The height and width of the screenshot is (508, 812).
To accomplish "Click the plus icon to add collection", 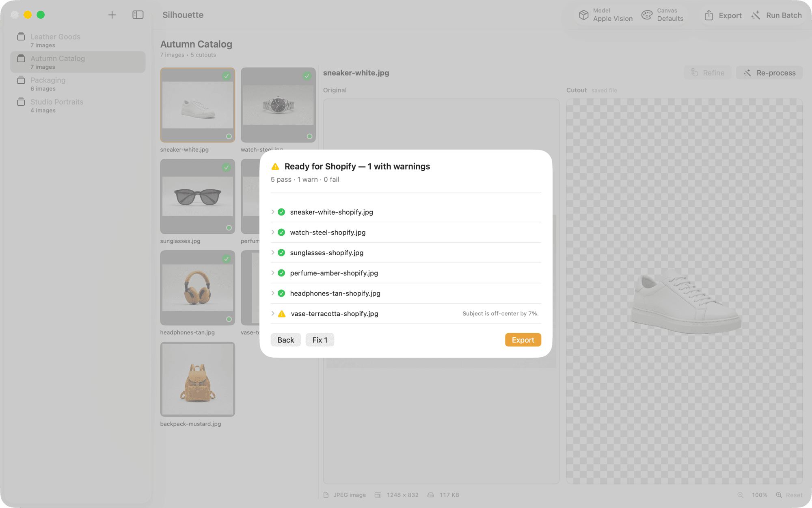I will click(112, 15).
